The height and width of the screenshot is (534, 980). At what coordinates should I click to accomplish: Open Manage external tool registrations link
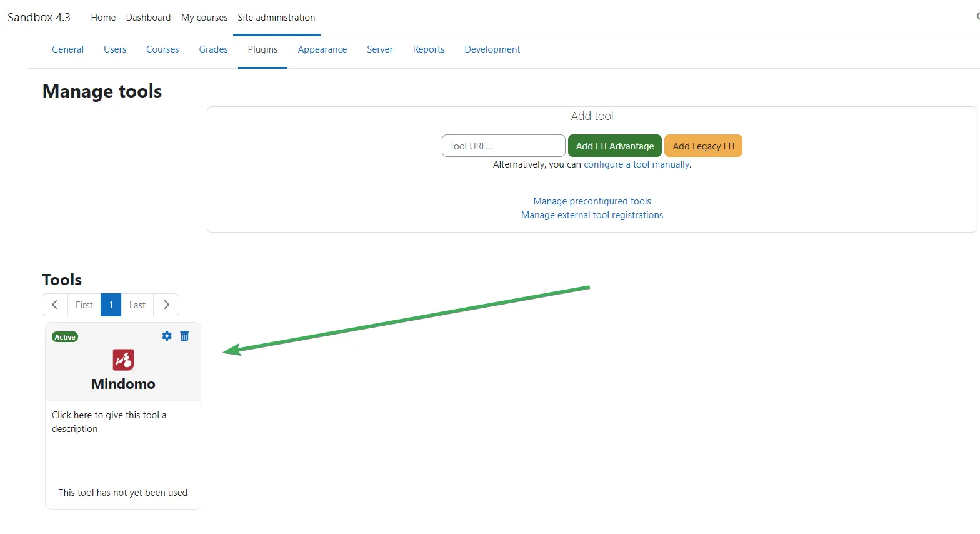tap(592, 215)
